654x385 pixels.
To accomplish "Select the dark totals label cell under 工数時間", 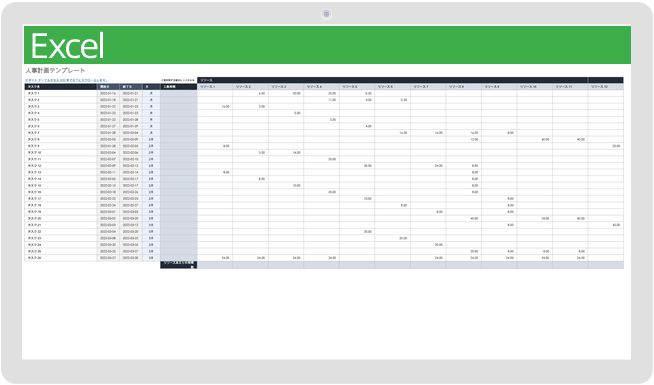I will coord(179,265).
